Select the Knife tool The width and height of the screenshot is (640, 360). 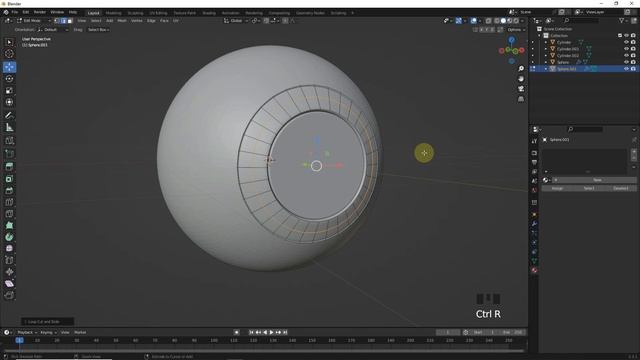pos(9,214)
